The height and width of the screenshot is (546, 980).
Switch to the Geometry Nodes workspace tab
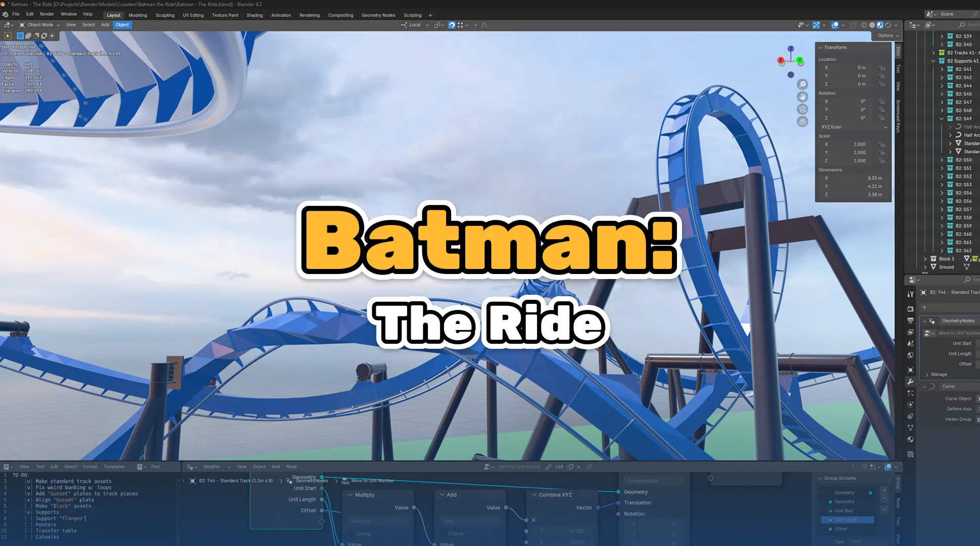[x=378, y=15]
